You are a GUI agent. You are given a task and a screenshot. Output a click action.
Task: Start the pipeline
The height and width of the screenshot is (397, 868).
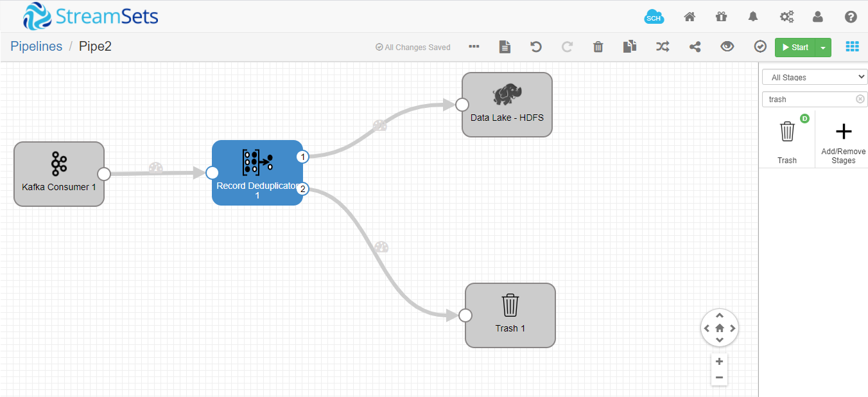(x=795, y=48)
